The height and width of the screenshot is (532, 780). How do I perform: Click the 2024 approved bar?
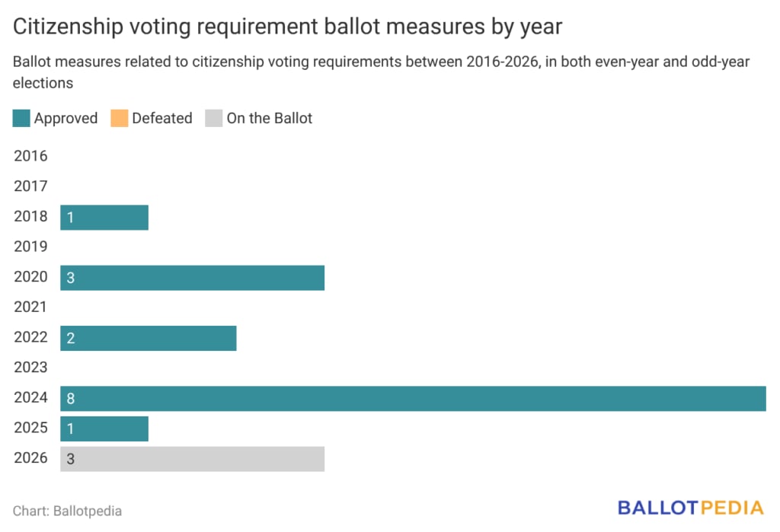click(x=413, y=398)
